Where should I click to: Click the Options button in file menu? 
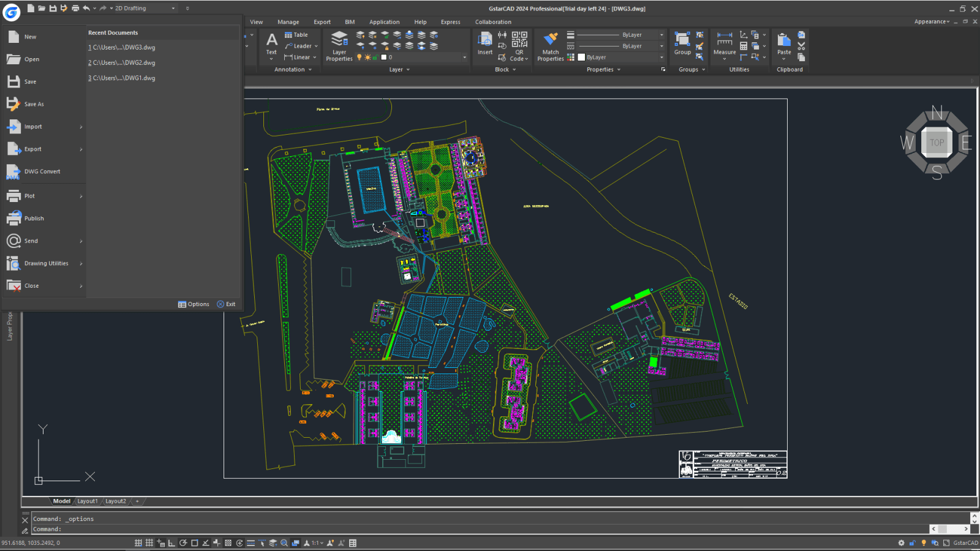194,304
